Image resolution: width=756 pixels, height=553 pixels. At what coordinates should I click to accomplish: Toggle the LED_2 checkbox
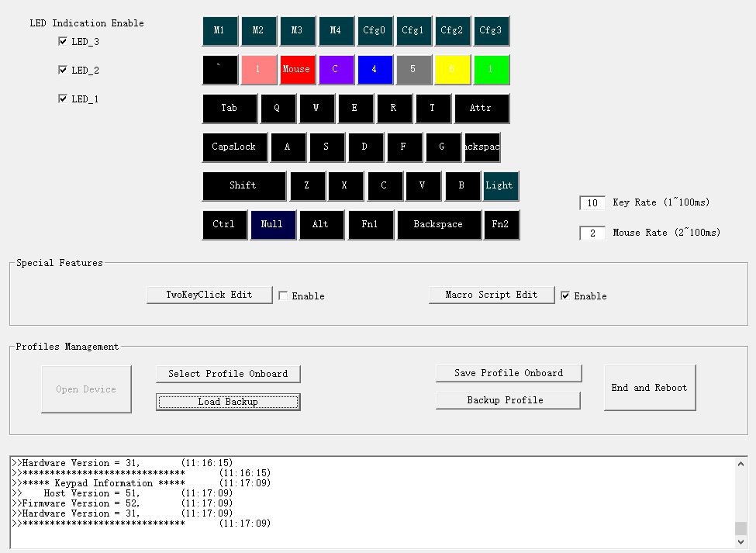pyautogui.click(x=63, y=70)
